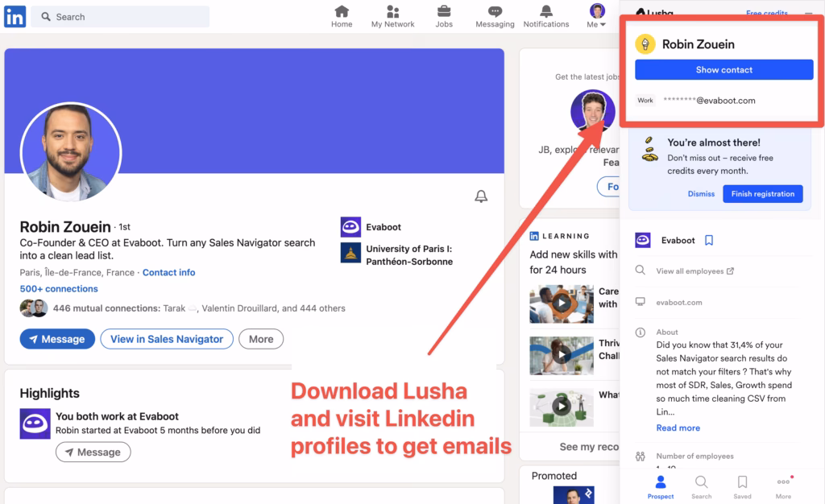Click the masked @evaboot.com work email

[709, 101]
